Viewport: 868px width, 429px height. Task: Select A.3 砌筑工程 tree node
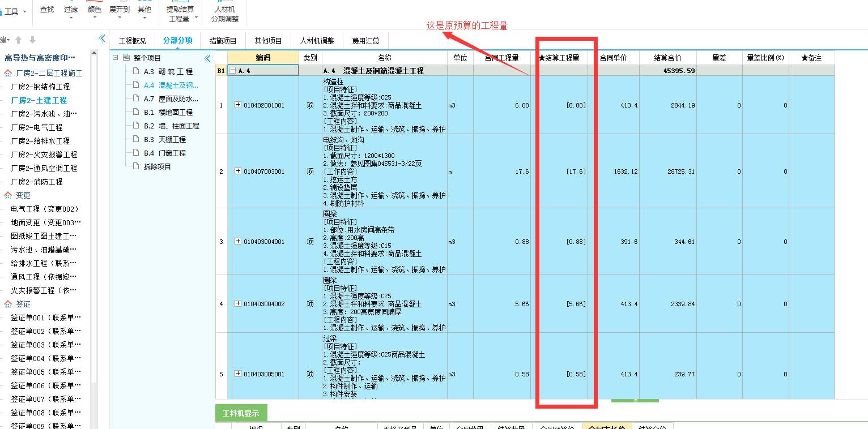pos(168,72)
